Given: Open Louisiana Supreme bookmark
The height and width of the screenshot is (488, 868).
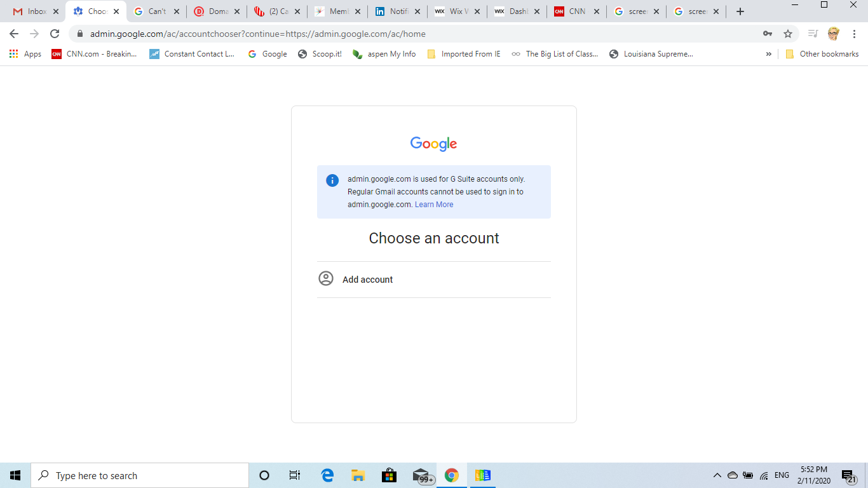Looking at the screenshot, I should pos(651,54).
